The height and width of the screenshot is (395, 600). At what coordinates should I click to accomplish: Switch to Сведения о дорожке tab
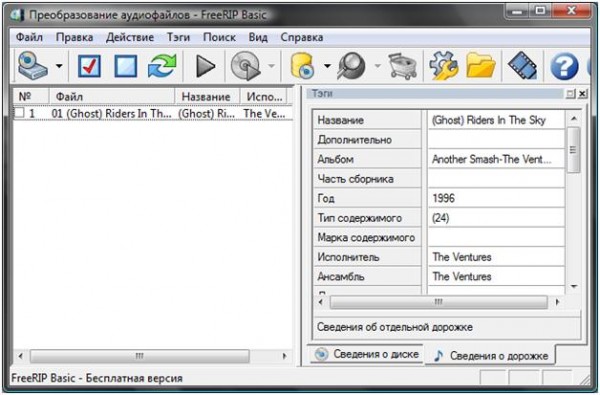pos(491,355)
